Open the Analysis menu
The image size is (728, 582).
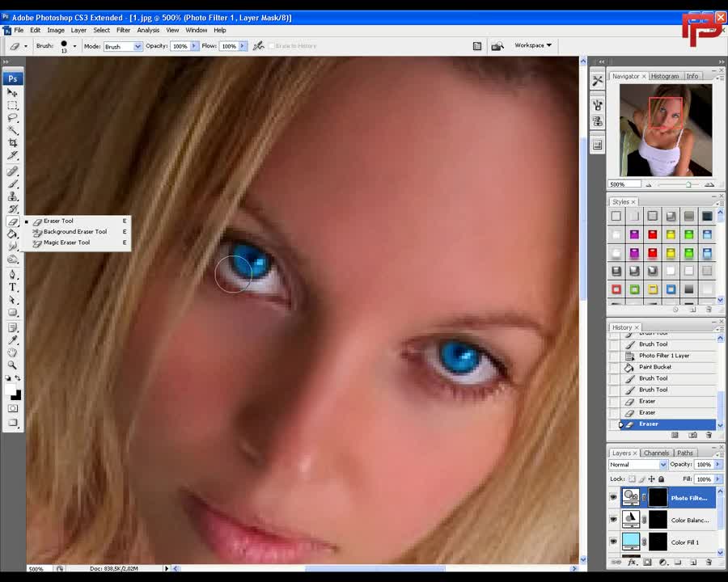[x=148, y=30]
